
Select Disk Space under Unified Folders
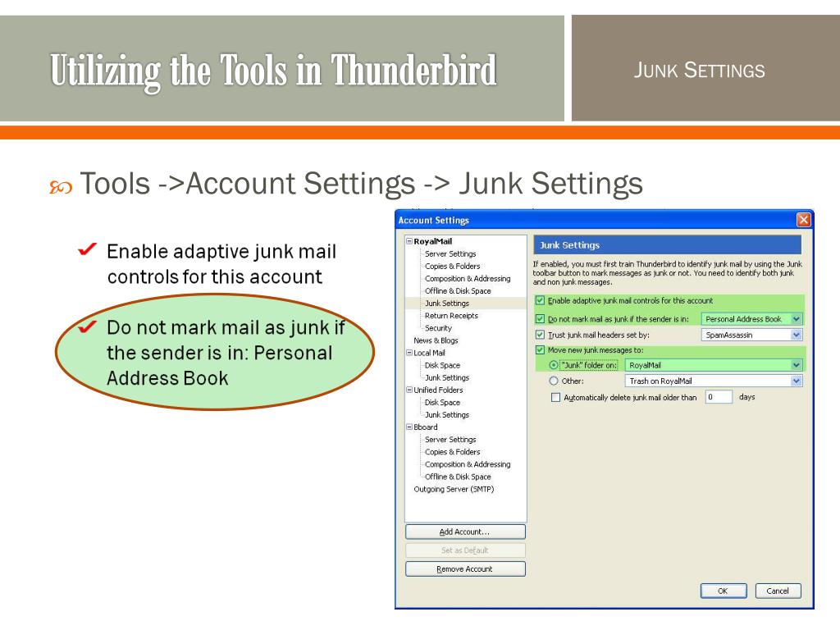(x=442, y=402)
